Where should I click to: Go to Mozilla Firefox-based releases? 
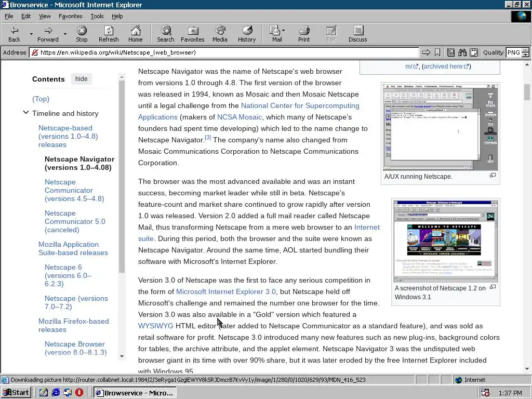tap(73, 325)
